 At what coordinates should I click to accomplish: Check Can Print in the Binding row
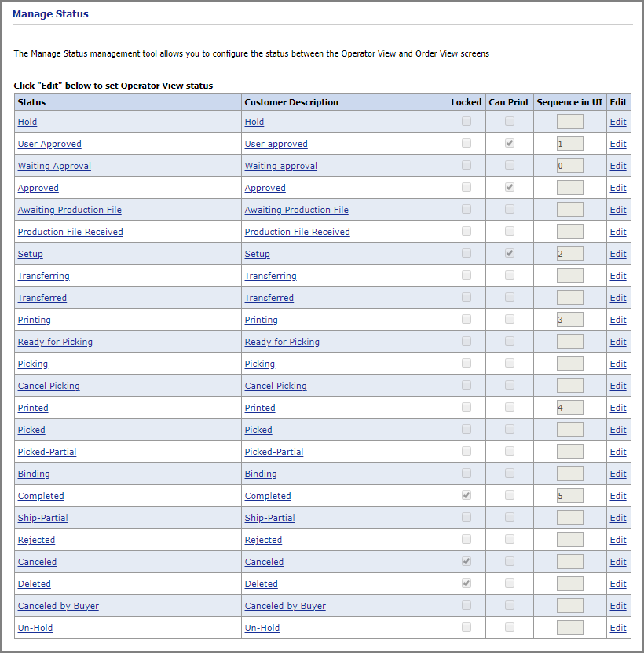tap(509, 474)
